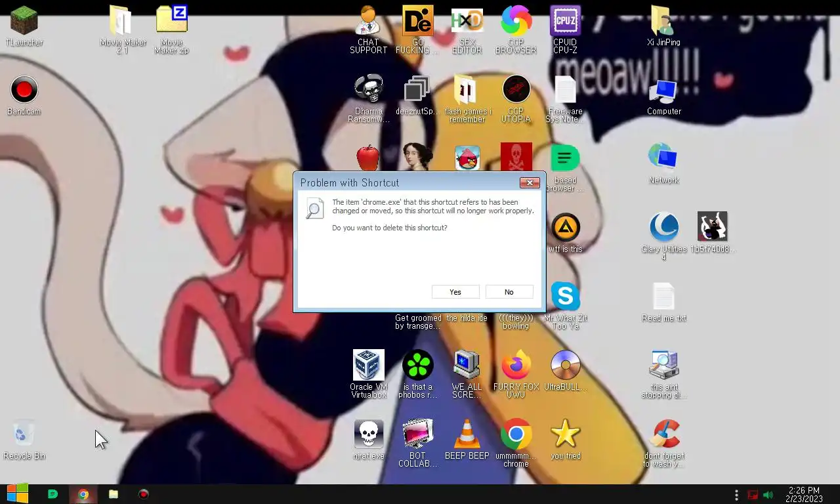Image resolution: width=840 pixels, height=504 pixels.
Task: Click the red tray icon in system tray
Action: click(x=753, y=495)
